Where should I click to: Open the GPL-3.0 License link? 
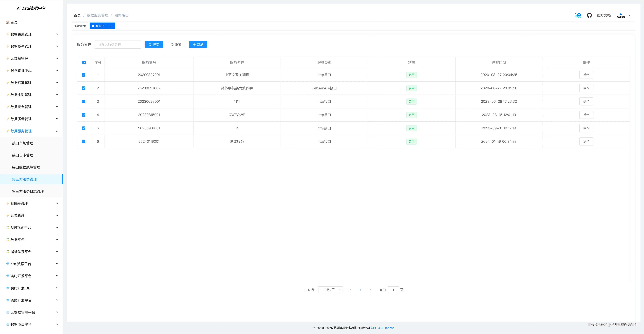[382, 328]
